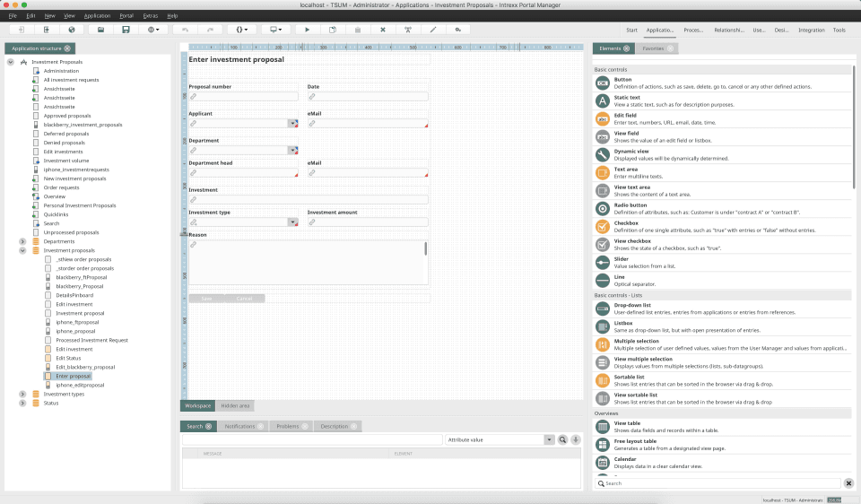861x504 pixels.
Task: Select the View checkbox element icon
Action: click(603, 244)
